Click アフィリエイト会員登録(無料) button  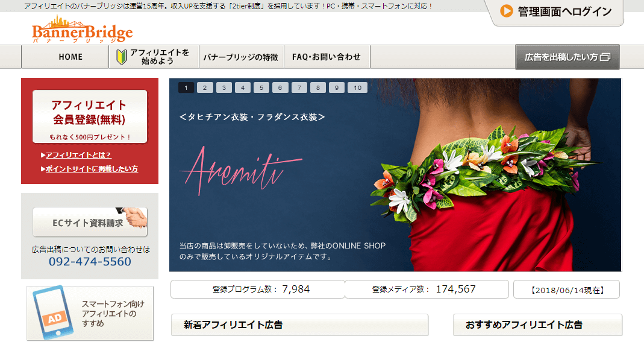click(90, 116)
